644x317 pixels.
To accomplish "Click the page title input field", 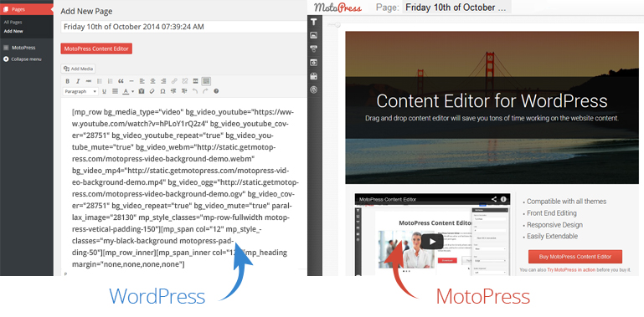I will point(184,27).
